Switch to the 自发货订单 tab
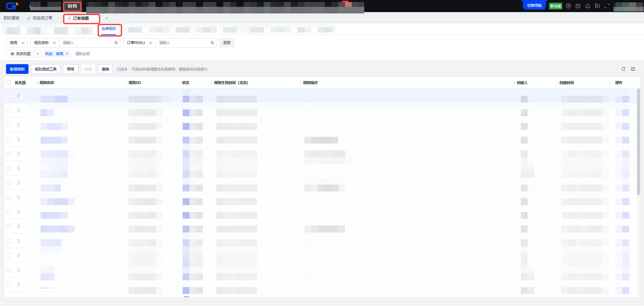This screenshot has width=644, height=306. coord(42,18)
